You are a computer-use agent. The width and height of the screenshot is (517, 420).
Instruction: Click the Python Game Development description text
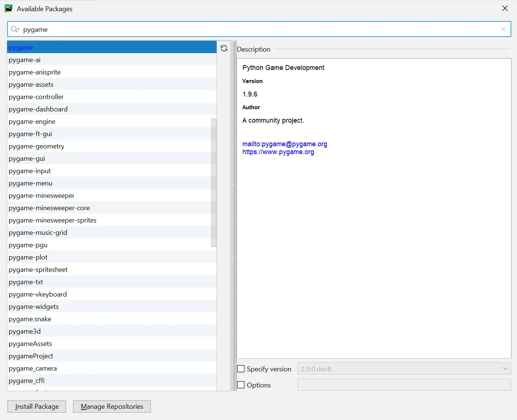283,68
